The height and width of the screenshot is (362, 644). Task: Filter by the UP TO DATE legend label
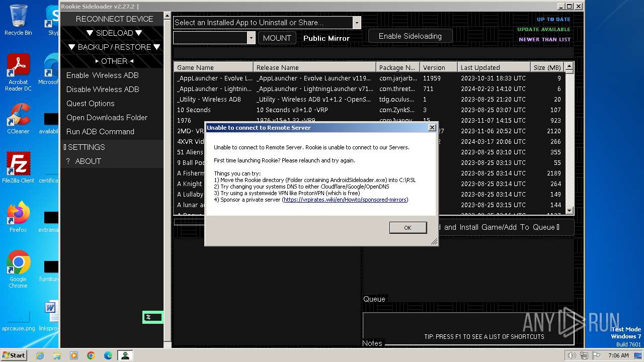pos(553,20)
